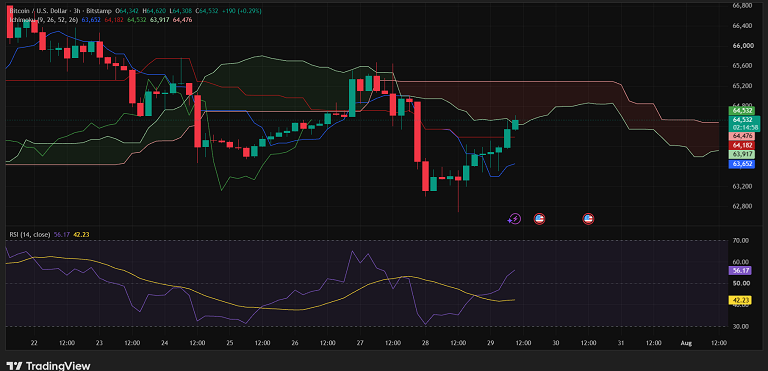
Task: Click 66,400 on the price scale
Action: (742, 25)
